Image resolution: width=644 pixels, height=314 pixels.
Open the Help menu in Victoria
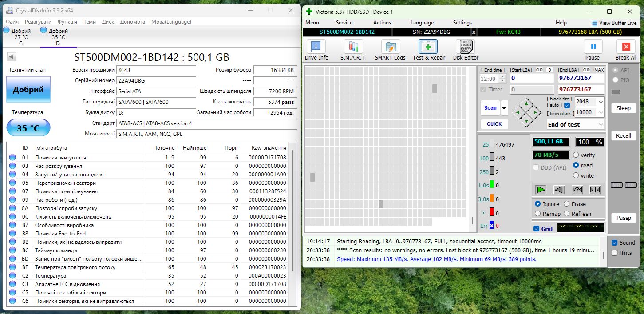[561, 23]
